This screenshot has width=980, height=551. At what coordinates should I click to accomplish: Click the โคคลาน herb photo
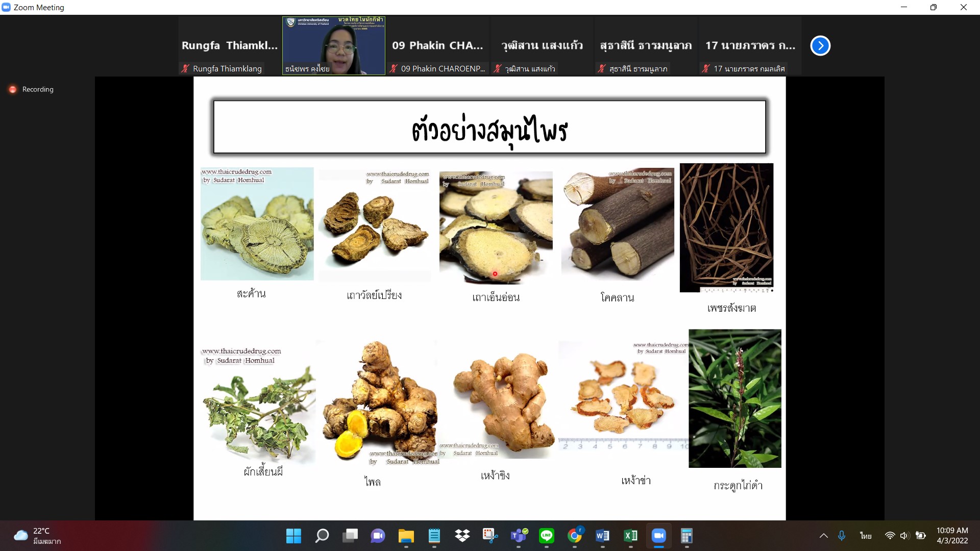click(618, 224)
